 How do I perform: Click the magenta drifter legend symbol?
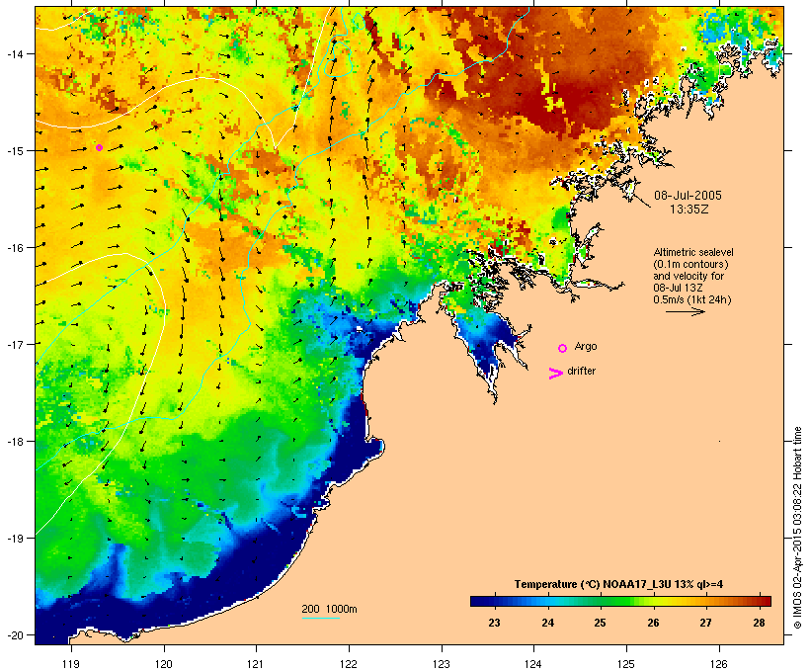coord(556,374)
